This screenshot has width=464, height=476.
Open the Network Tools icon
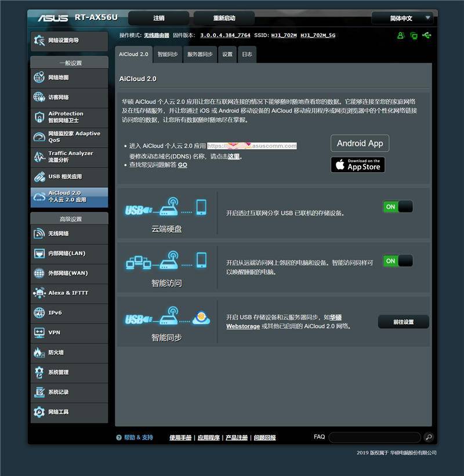39,412
